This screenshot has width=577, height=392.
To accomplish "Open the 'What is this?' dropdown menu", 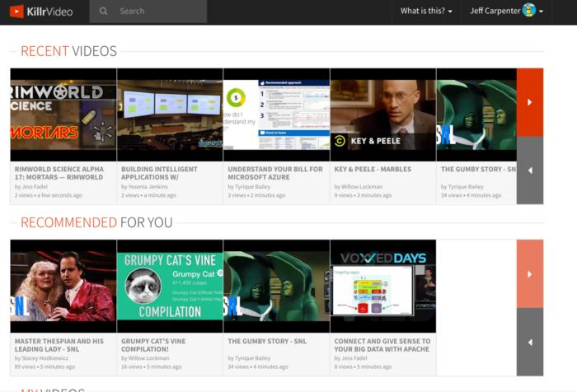I will pyautogui.click(x=426, y=11).
